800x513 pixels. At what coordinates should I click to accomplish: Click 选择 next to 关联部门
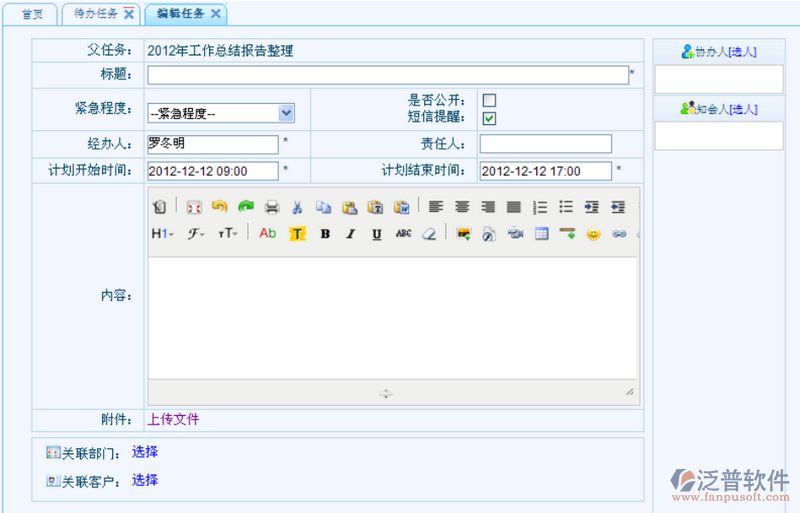click(x=145, y=452)
